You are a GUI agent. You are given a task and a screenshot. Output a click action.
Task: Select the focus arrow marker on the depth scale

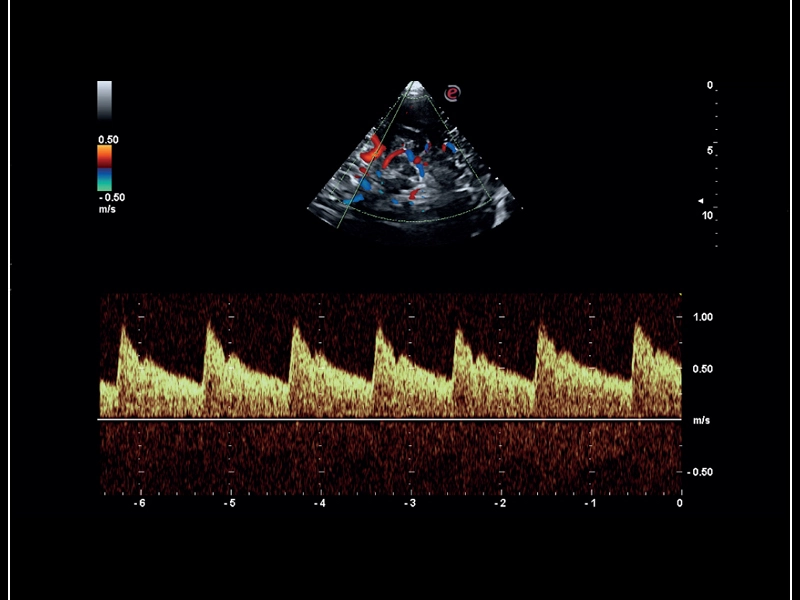coord(703,200)
